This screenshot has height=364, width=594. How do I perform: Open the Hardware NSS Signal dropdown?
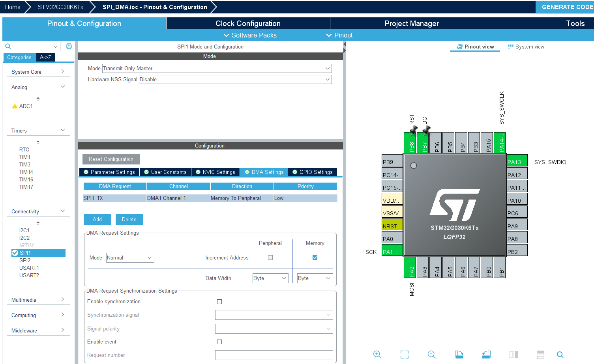pyautogui.click(x=235, y=79)
